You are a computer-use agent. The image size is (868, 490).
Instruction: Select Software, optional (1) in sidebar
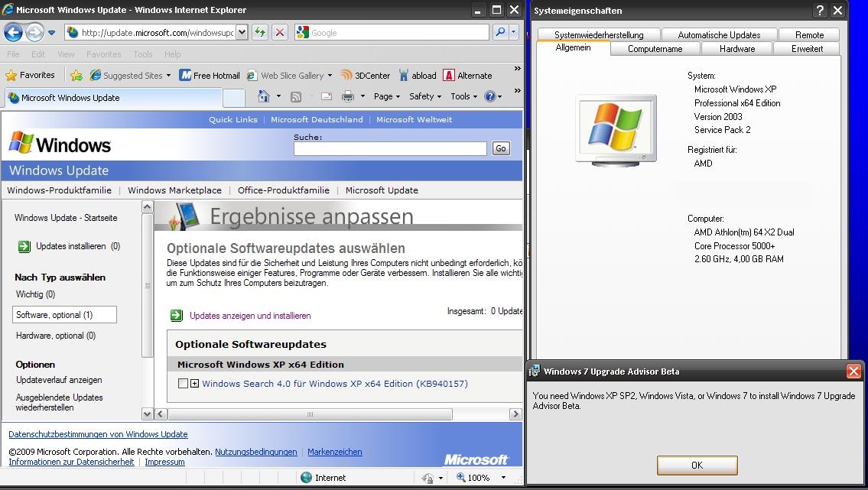tap(64, 315)
